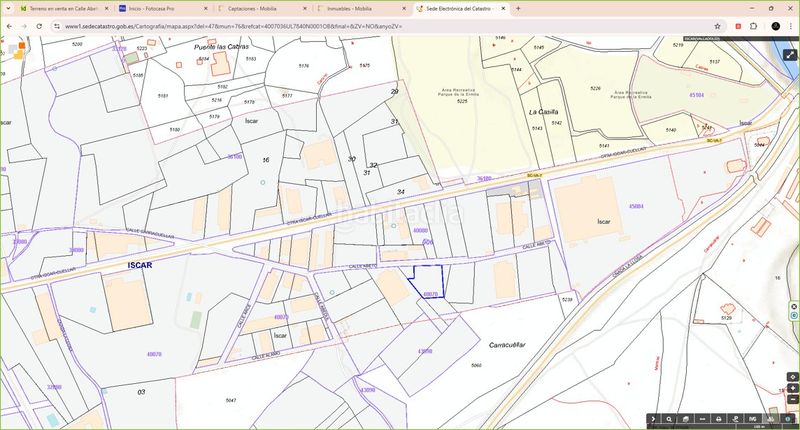Zoom out with the minus button

point(792,399)
